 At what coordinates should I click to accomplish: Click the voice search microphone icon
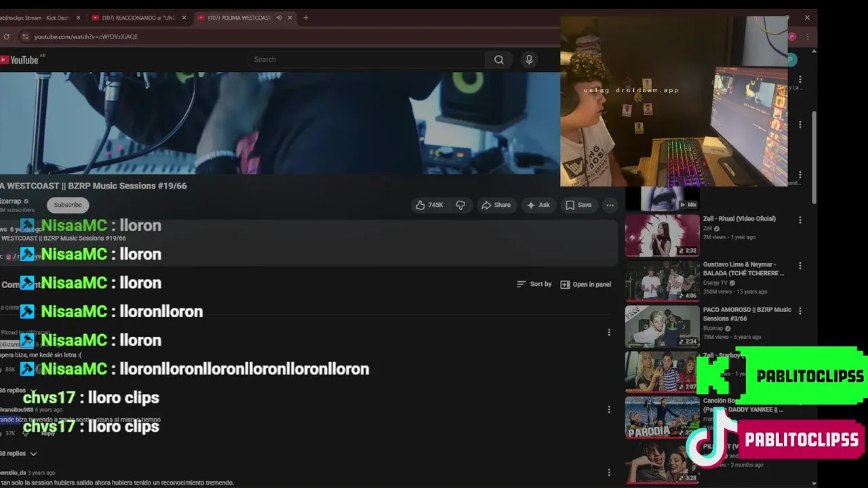[x=529, y=60]
